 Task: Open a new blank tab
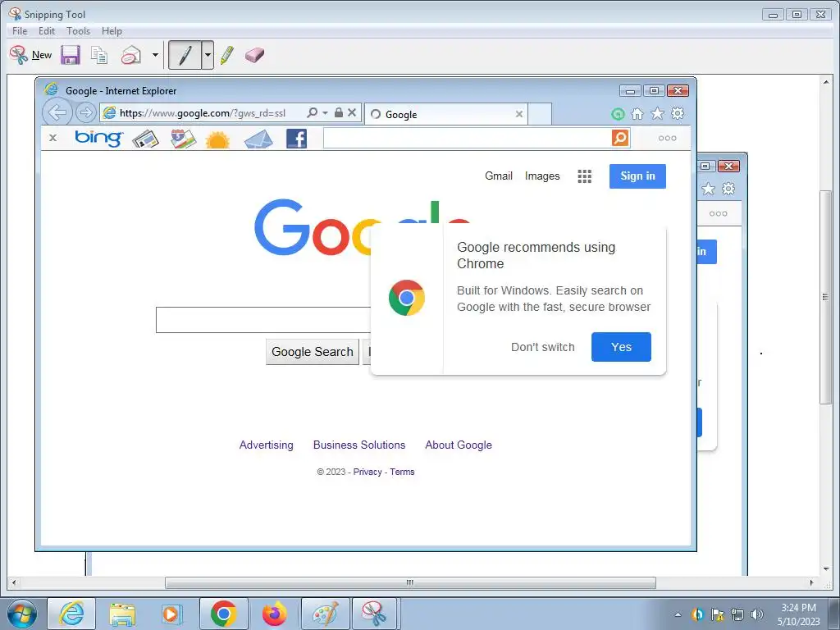point(540,114)
